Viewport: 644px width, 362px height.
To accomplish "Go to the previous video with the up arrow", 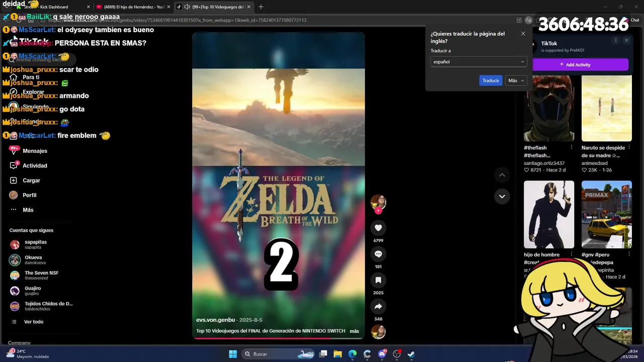I will coord(502,175).
